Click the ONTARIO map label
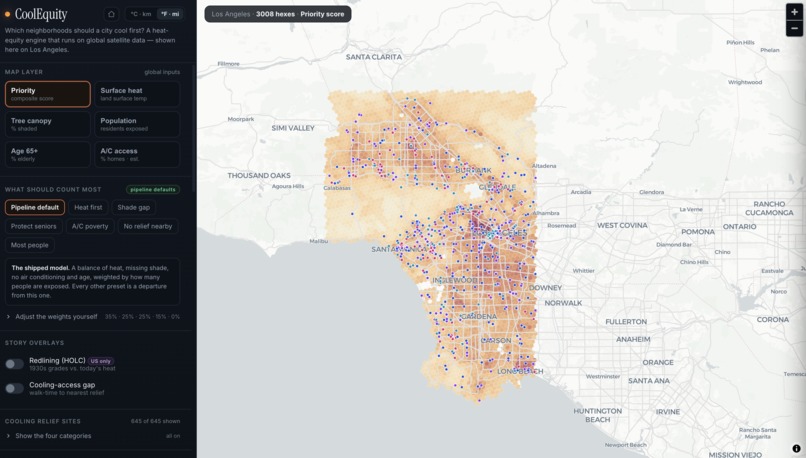This screenshot has height=458, width=806. coord(740,227)
